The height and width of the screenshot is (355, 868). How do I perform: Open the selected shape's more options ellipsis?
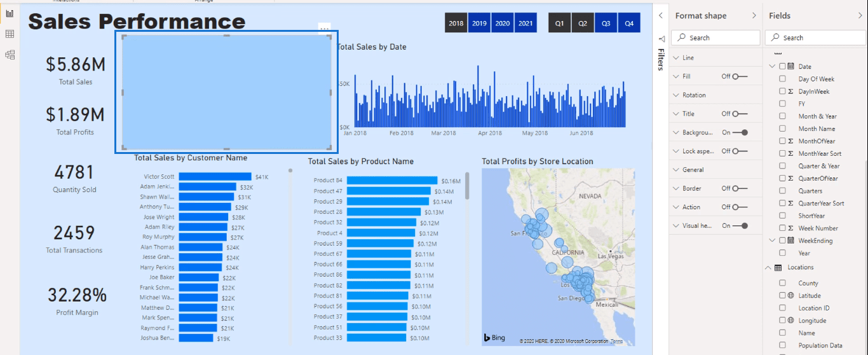[x=325, y=29]
